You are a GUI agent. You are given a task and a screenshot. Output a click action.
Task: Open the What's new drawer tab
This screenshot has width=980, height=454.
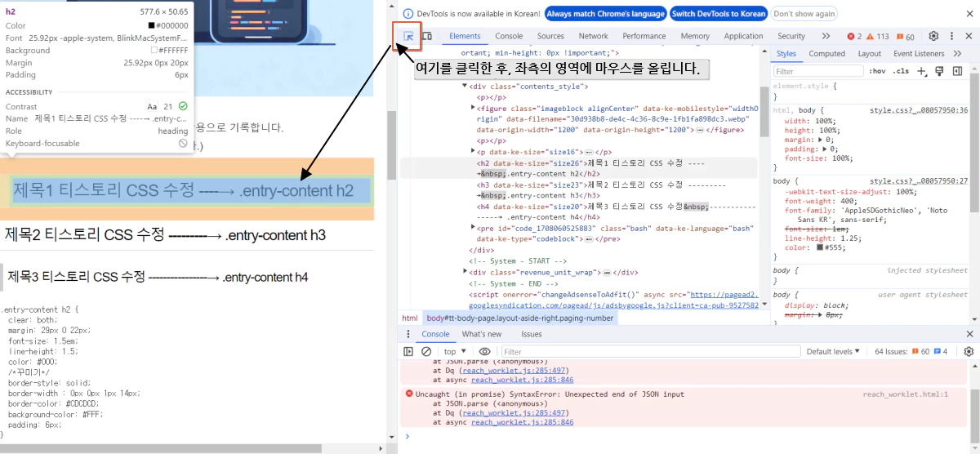(x=482, y=334)
